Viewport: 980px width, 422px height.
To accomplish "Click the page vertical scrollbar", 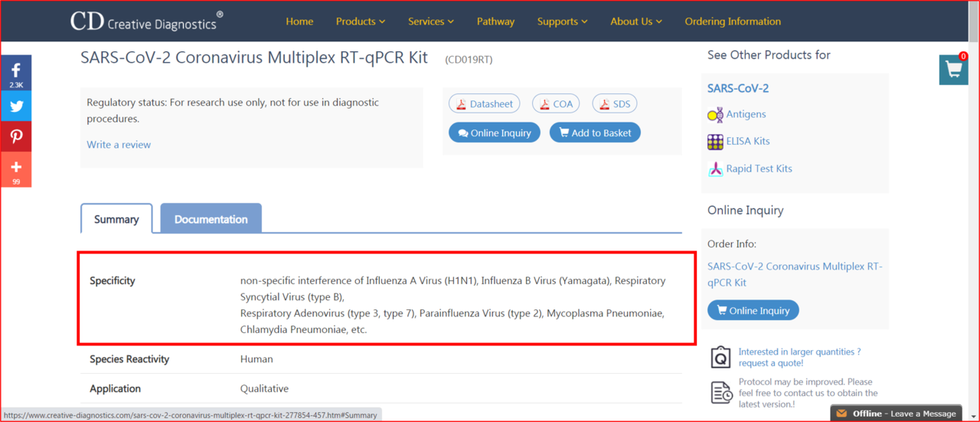I will (974, 211).
